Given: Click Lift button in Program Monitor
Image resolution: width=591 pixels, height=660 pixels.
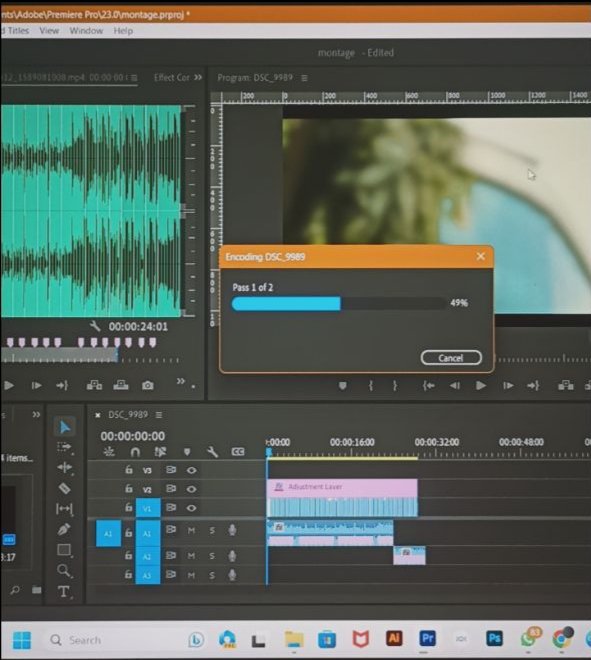Looking at the screenshot, I should pyautogui.click(x=565, y=385).
